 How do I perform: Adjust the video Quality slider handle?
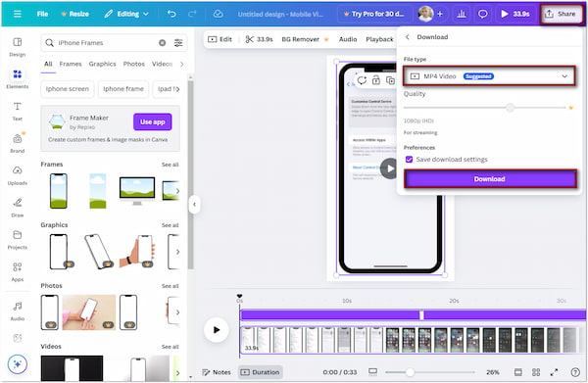point(510,108)
